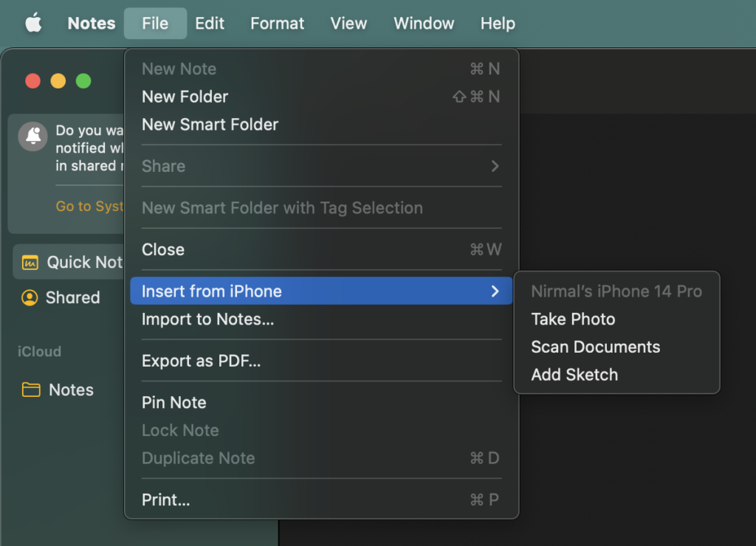Click the Shared person icon

tap(30, 298)
